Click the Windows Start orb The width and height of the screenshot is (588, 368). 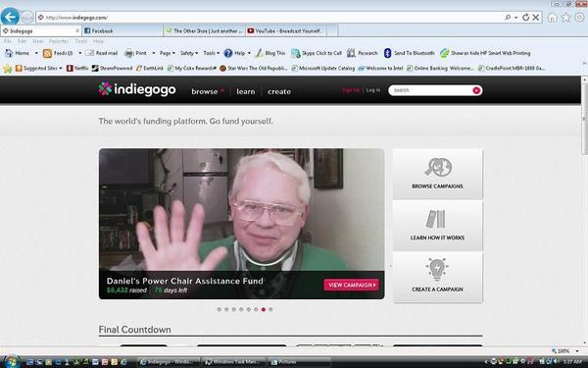pyautogui.click(x=11, y=361)
